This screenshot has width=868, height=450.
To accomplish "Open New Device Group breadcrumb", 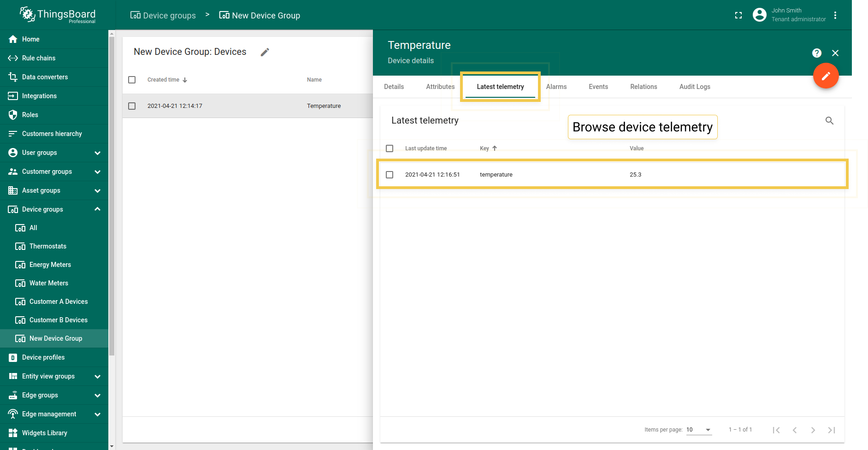I will coord(260,15).
